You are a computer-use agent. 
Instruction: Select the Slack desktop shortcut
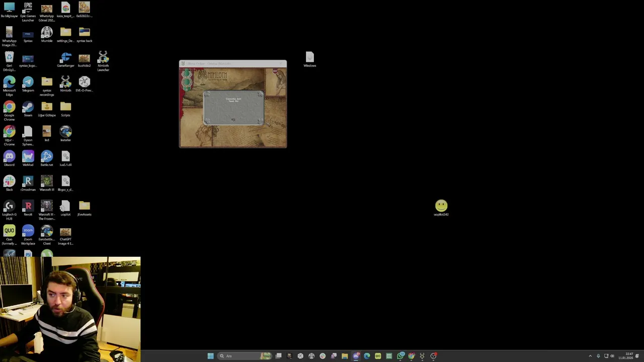coord(9,184)
